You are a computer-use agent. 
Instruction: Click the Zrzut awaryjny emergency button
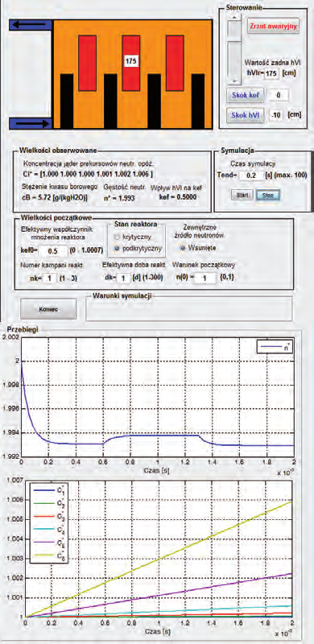[273, 27]
